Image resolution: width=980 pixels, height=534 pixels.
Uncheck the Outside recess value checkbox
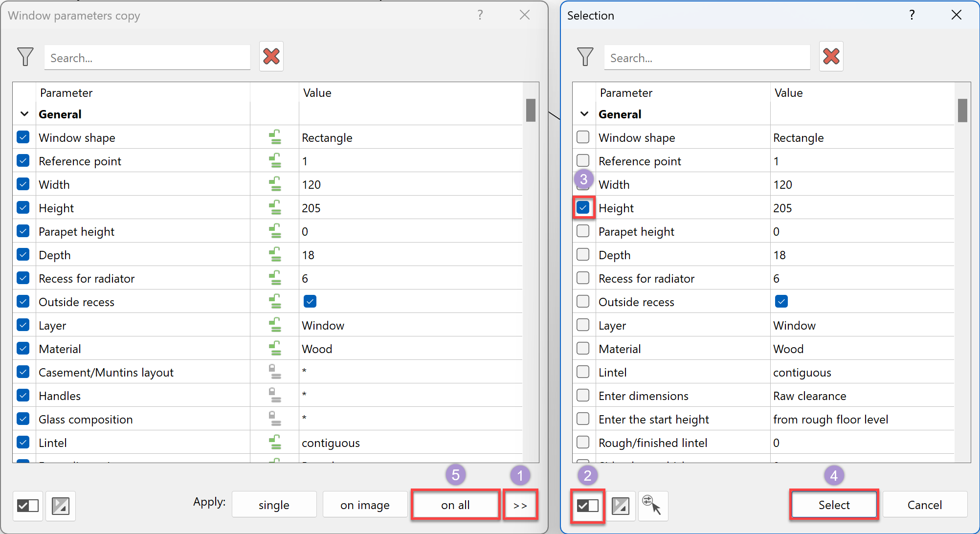pos(310,301)
